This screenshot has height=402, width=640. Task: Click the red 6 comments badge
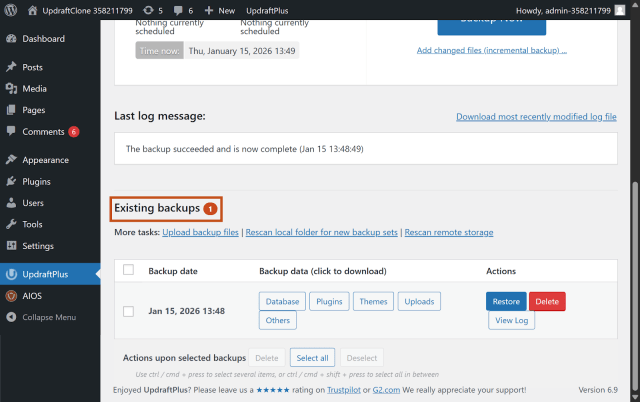(x=74, y=131)
